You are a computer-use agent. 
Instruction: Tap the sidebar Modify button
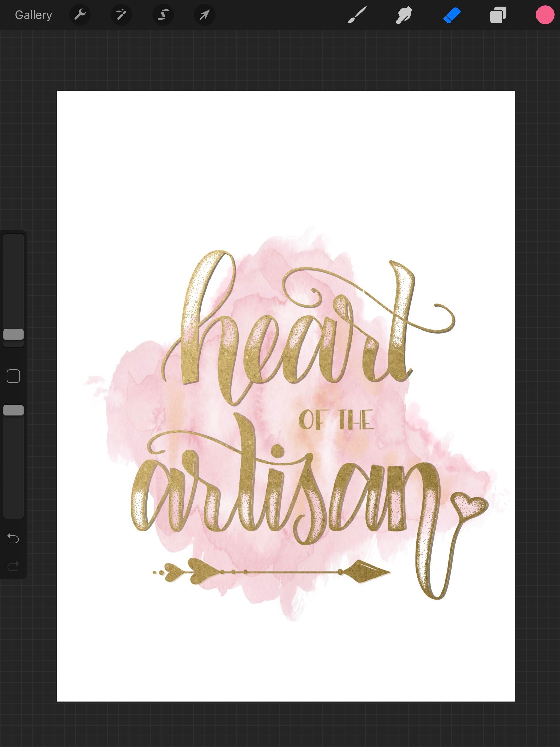(x=13, y=376)
